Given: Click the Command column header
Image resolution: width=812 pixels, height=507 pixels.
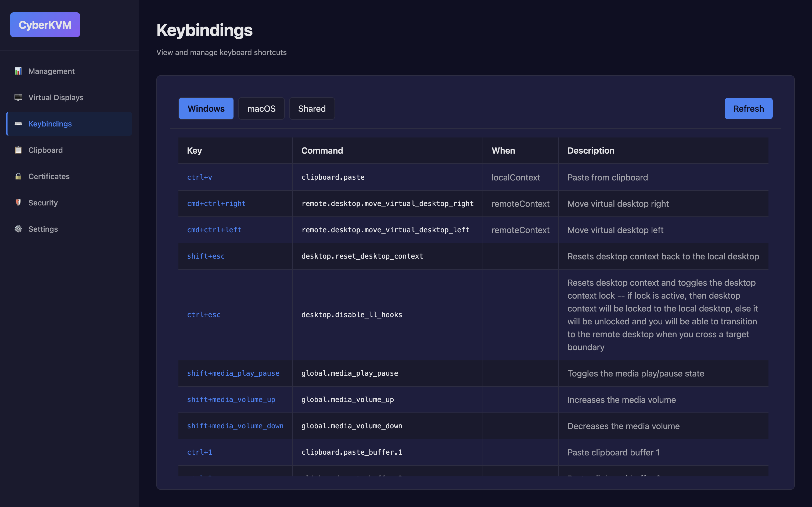Looking at the screenshot, I should click(322, 150).
